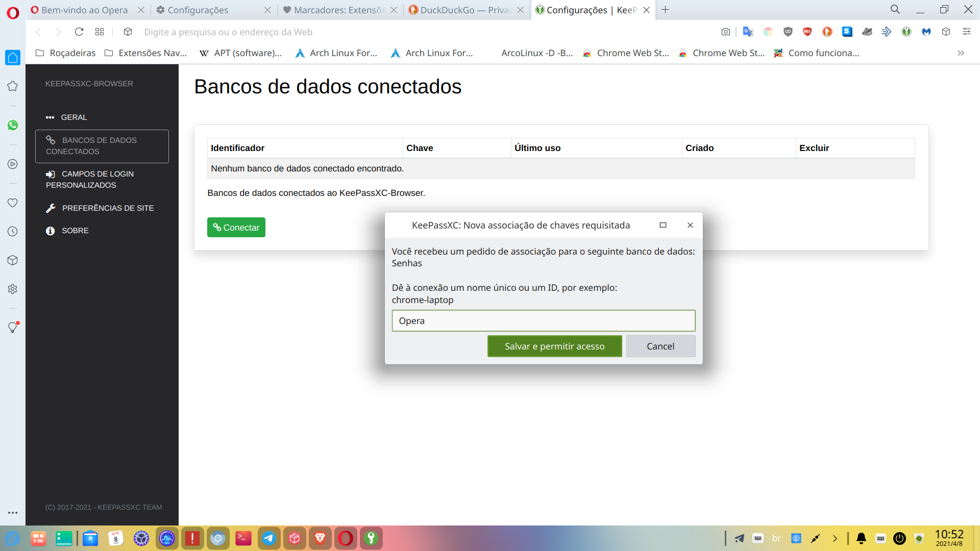Open the Easy Setup sliders panel
Screen dimensions: 980x551
pyautogui.click(x=967, y=32)
